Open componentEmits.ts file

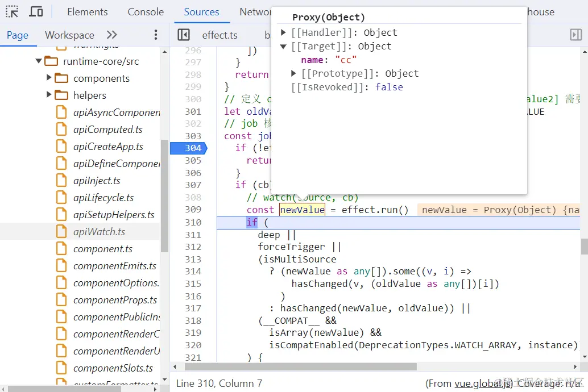pos(115,266)
